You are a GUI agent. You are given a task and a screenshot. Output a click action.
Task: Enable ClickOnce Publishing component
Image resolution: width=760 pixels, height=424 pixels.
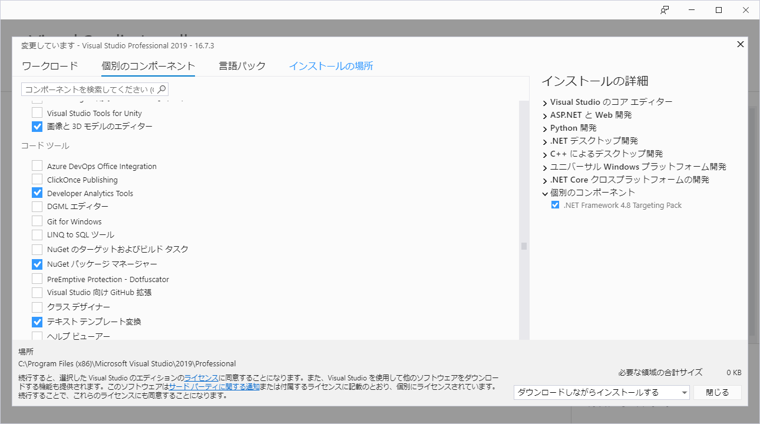(x=37, y=179)
